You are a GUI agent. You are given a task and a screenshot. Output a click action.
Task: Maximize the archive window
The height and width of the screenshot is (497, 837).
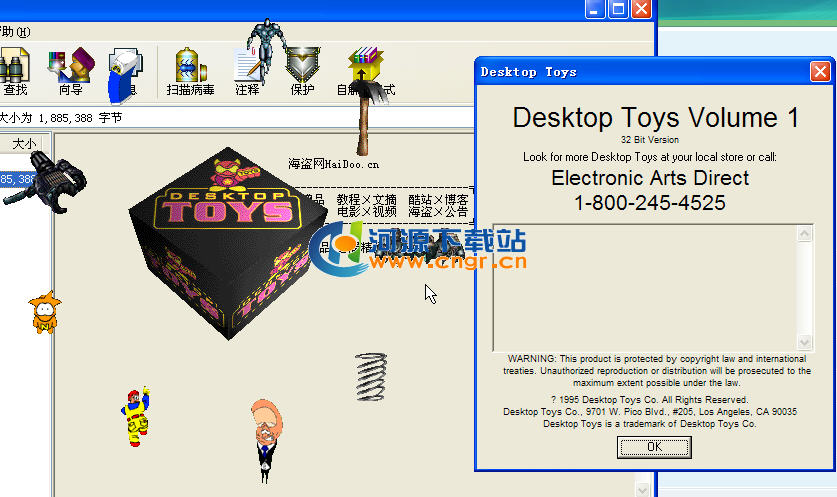[618, 9]
